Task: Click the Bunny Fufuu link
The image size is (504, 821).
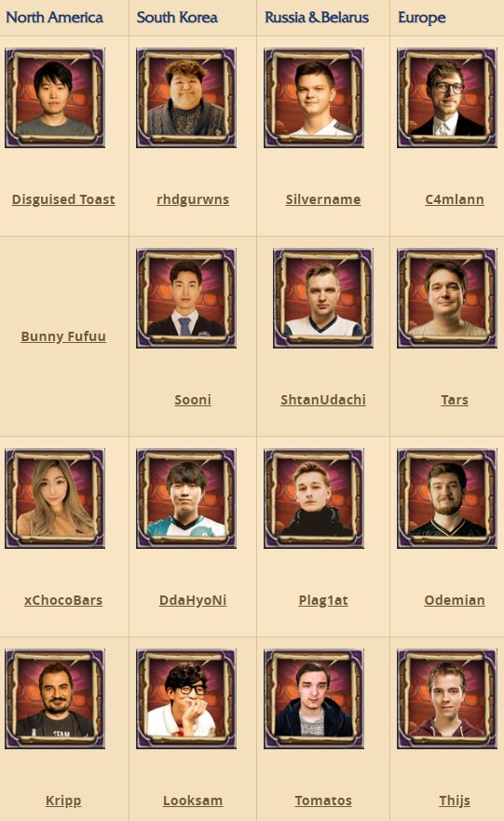Action: pos(63,336)
